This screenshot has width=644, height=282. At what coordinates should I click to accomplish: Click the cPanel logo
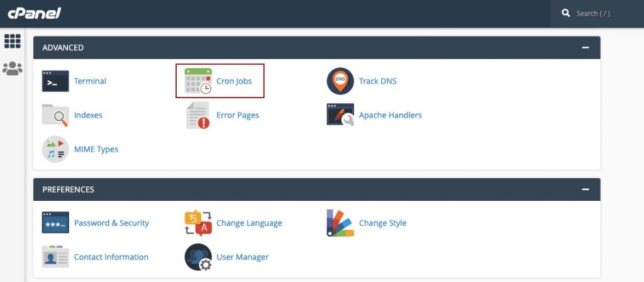click(34, 13)
